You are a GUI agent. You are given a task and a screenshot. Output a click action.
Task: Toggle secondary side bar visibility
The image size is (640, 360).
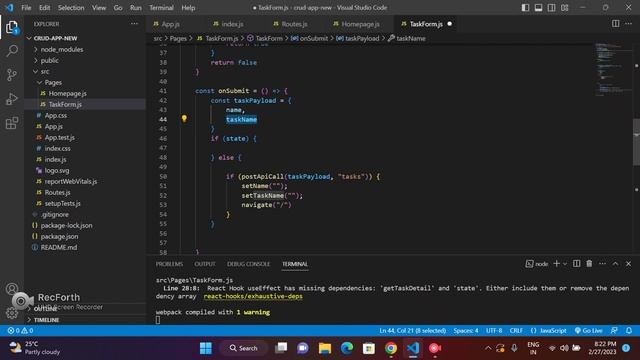coord(551,8)
